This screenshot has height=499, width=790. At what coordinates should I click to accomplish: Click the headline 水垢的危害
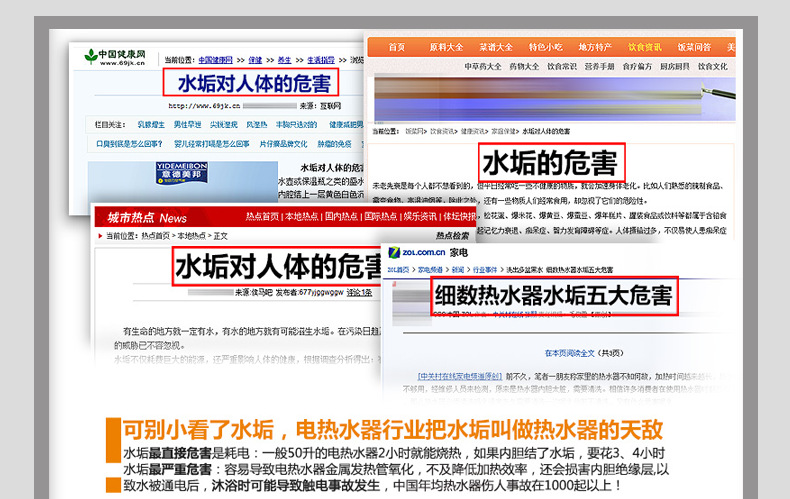(550, 163)
